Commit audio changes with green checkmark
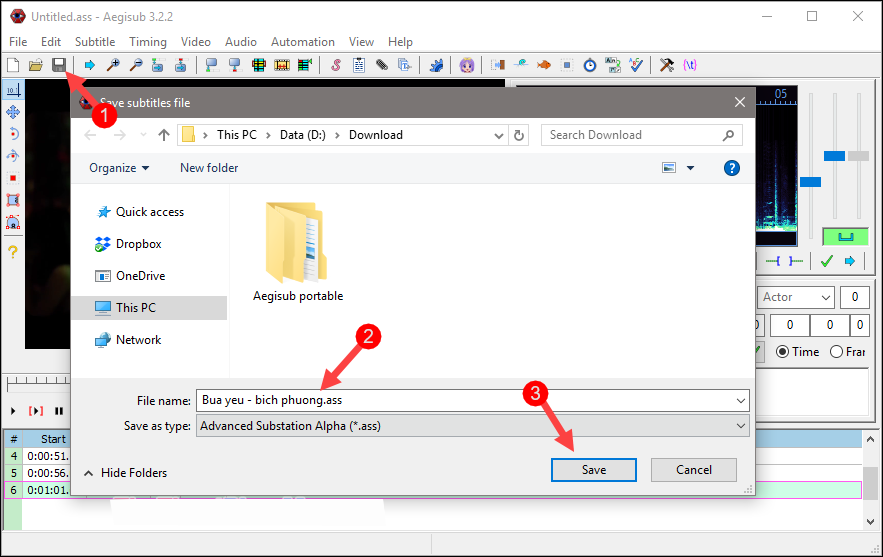 [x=827, y=261]
